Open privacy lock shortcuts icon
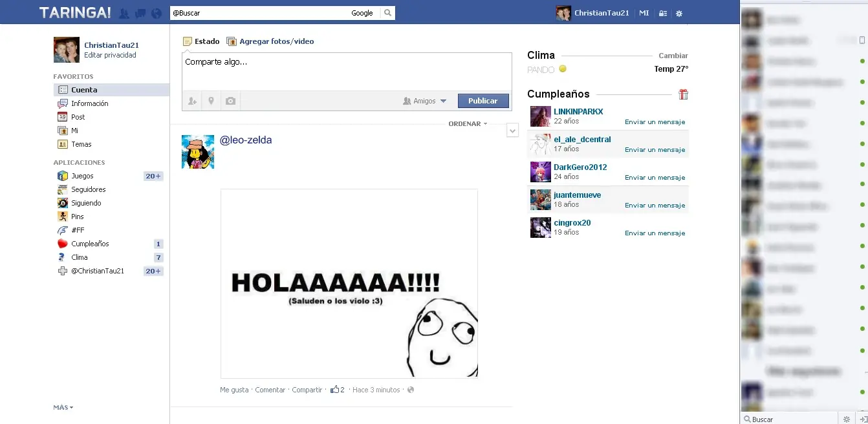868x424 pixels. pos(663,13)
